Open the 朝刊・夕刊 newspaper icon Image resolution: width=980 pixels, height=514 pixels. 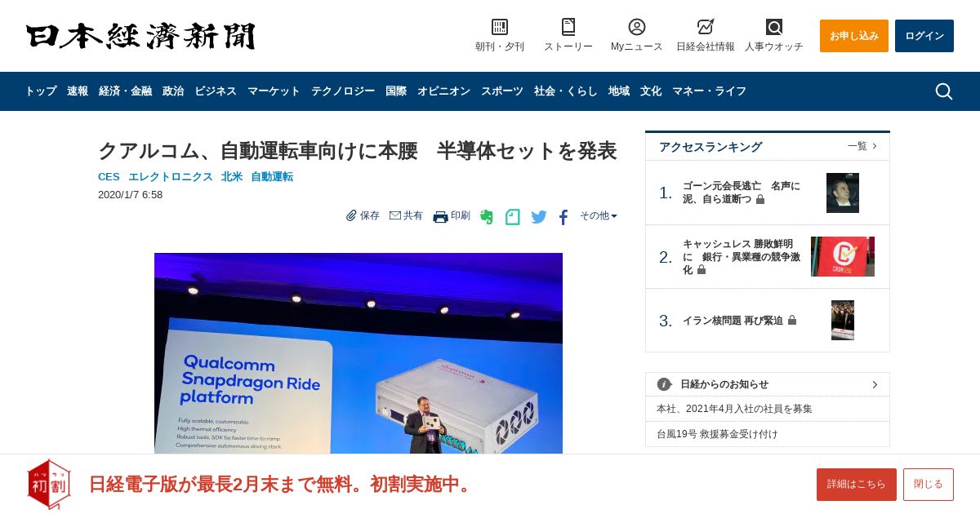pos(500,27)
